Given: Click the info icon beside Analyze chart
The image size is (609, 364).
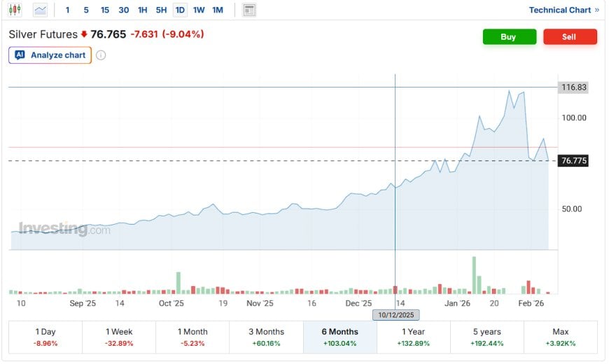Looking at the screenshot, I should 101,55.
